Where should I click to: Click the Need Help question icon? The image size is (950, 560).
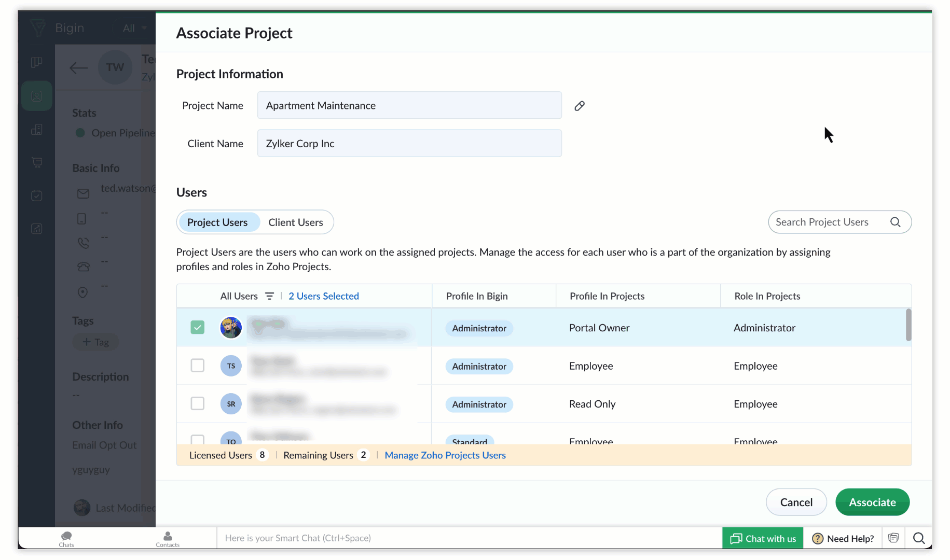point(818,539)
